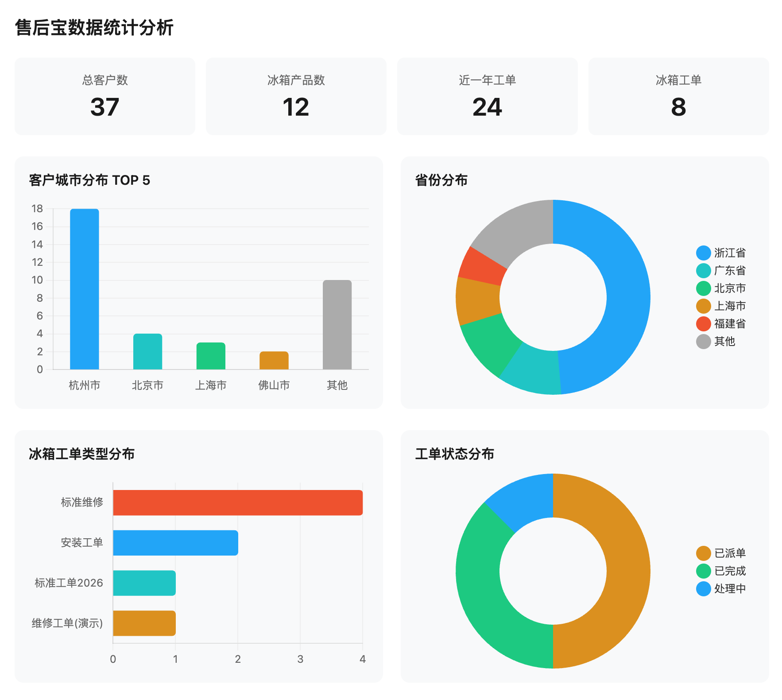This screenshot has width=782, height=700.
Task: Click the 冰箱工单类型分布 heading
Action: [x=82, y=454]
